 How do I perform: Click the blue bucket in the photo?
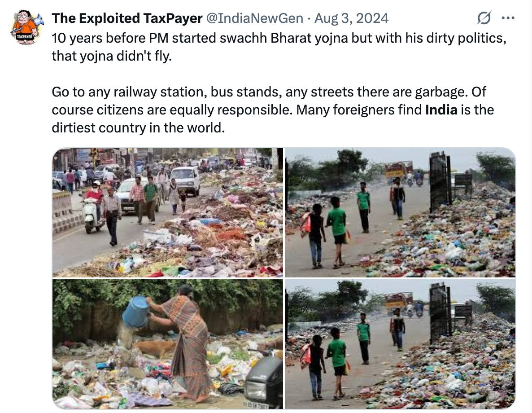click(x=135, y=312)
